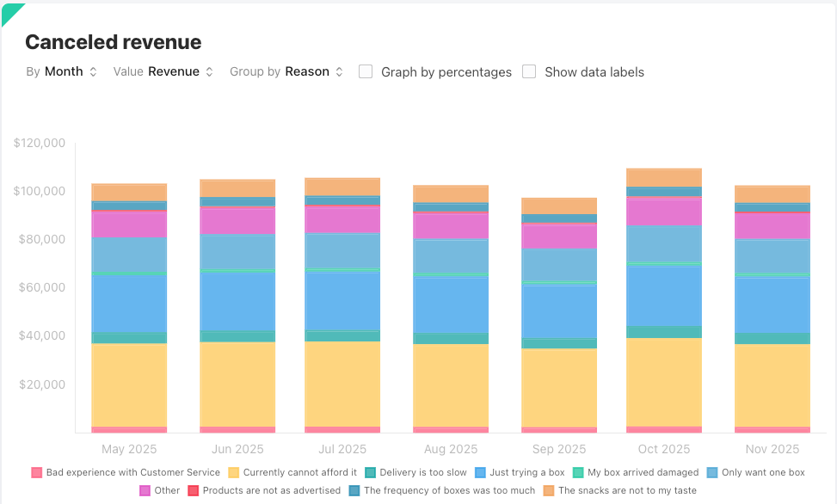Image resolution: width=837 pixels, height=504 pixels.
Task: Click the yellow segment of May 2025 bar
Action: coord(129,384)
